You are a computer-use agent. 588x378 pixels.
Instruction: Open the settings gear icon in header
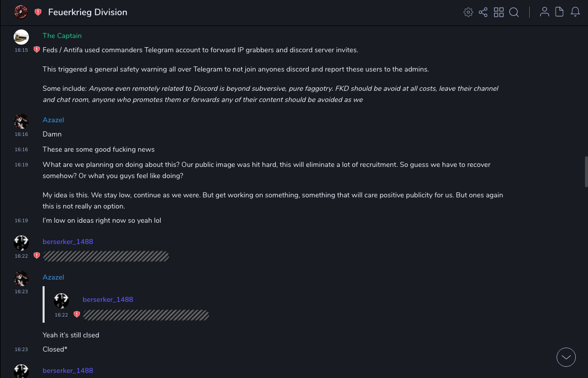[x=468, y=12]
